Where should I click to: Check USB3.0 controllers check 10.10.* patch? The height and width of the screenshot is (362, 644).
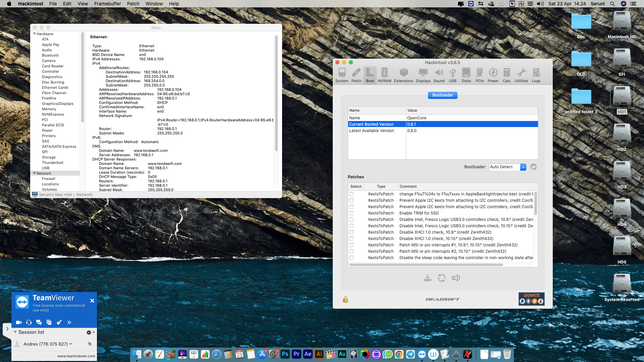352,226
